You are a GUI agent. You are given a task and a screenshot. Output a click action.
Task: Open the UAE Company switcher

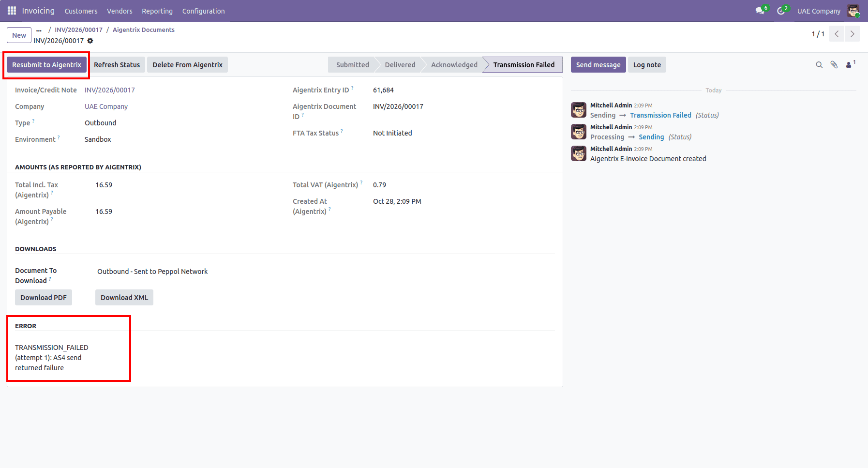pyautogui.click(x=819, y=11)
